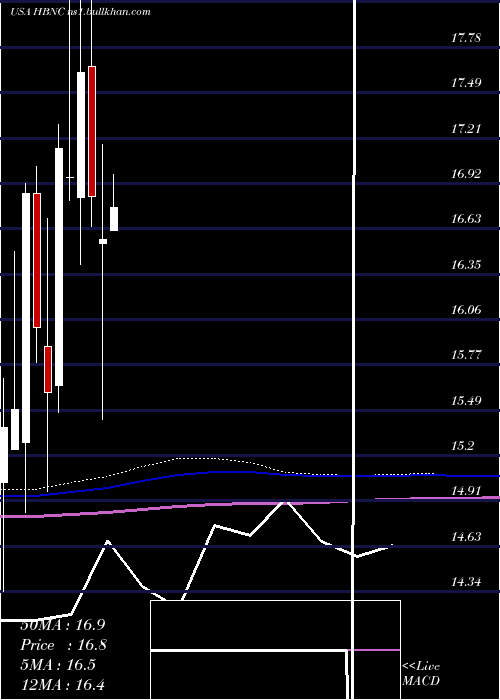Click the 15.2 price axis label

[462, 446]
